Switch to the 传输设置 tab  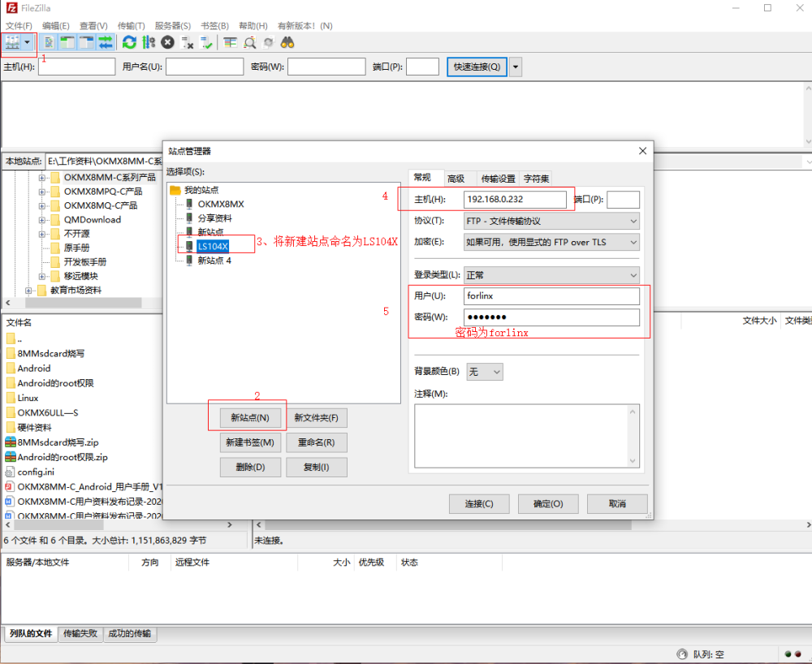point(499,179)
